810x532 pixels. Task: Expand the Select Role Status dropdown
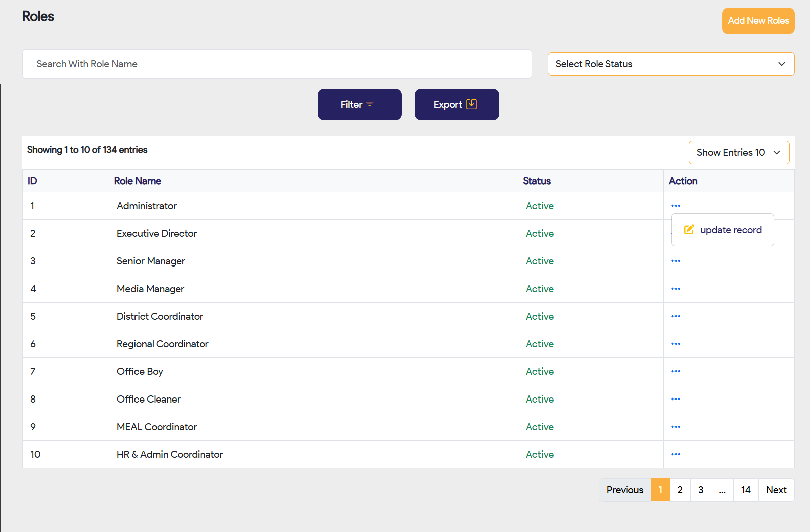[670, 64]
